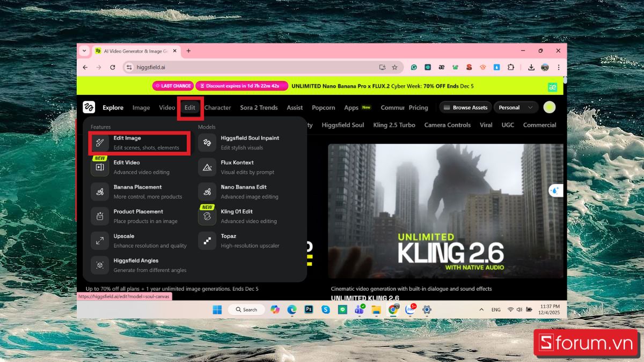Bookmark this page with the star icon
Screen dimensions: 644x362
(x=394, y=67)
